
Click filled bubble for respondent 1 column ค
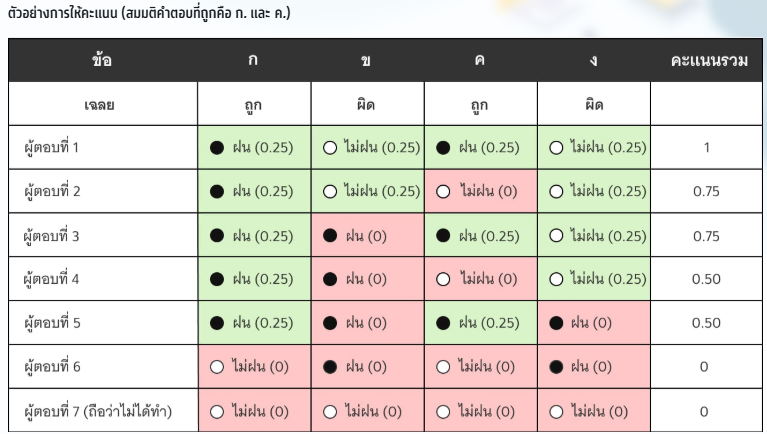(x=443, y=148)
